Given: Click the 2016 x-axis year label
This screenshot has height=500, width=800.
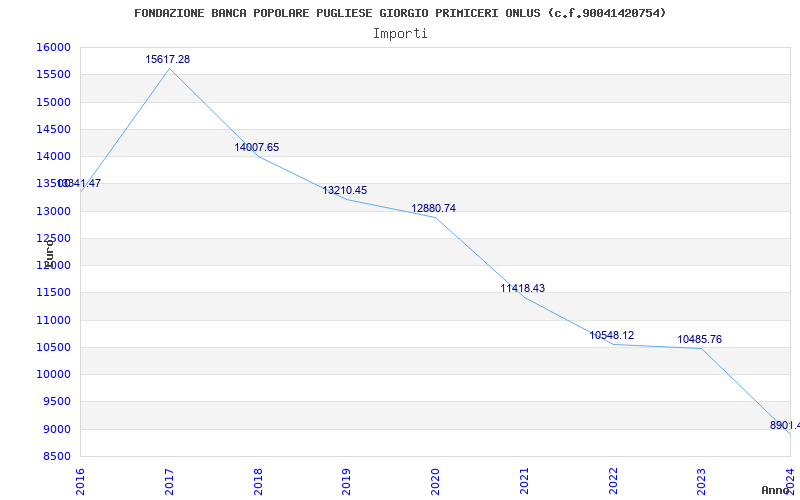Looking at the screenshot, I should point(81,481).
